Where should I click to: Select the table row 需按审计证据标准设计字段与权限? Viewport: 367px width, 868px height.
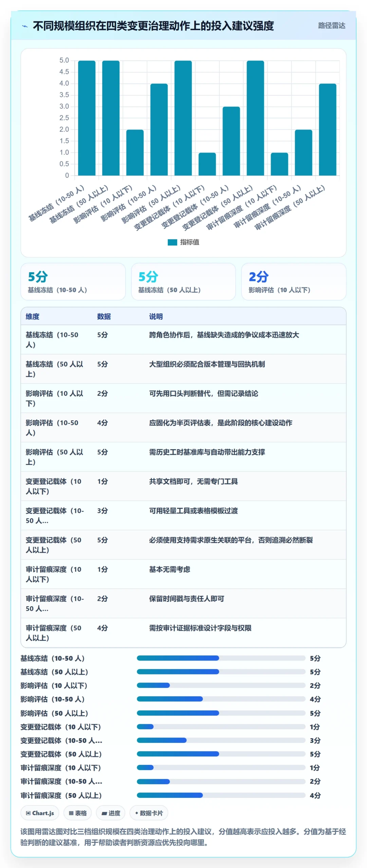183,633
